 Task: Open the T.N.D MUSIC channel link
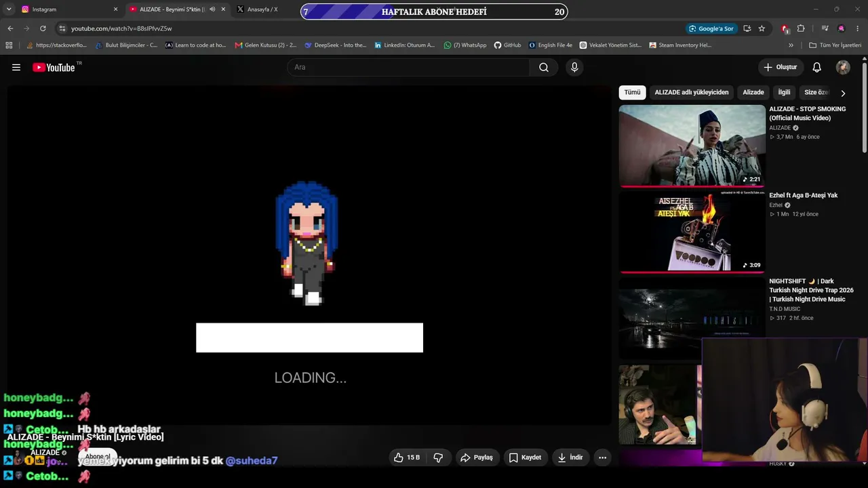pos(785,309)
